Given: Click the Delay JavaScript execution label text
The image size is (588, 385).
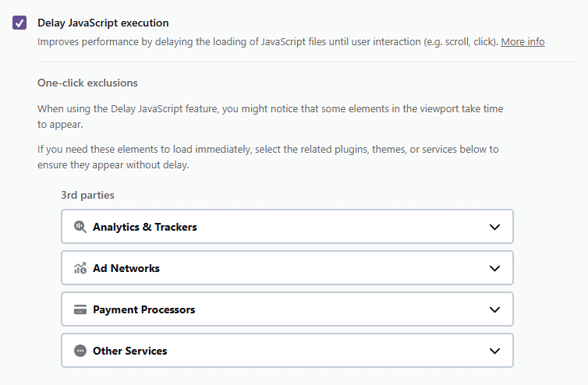Looking at the screenshot, I should coord(103,23).
